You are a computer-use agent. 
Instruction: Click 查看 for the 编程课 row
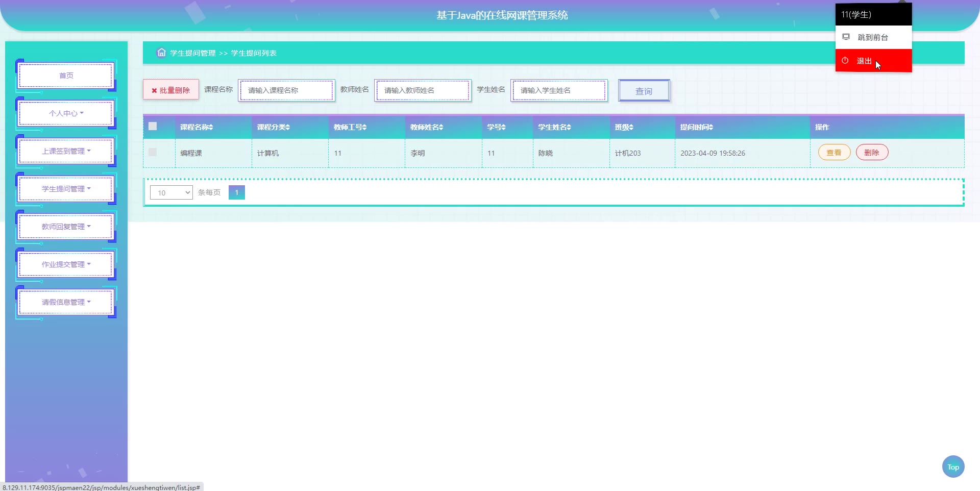834,153
